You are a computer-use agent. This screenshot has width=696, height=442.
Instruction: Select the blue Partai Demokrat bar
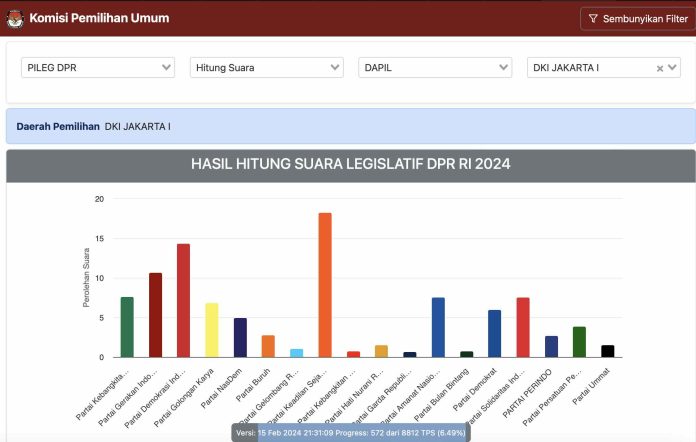(x=494, y=334)
